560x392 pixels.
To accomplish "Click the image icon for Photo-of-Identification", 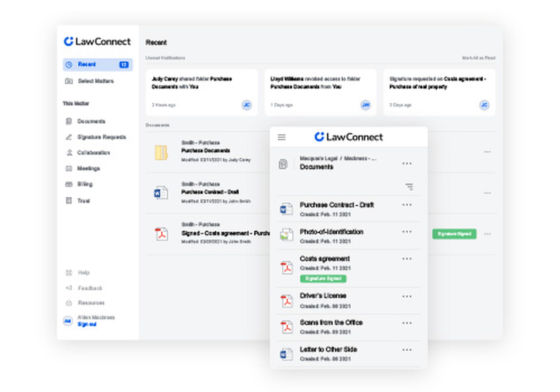I will pos(286,235).
